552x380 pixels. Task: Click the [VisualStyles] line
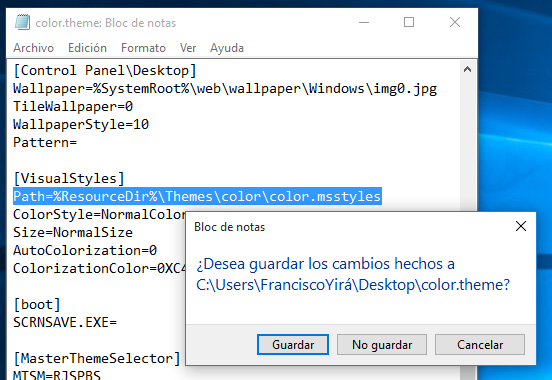click(x=69, y=178)
